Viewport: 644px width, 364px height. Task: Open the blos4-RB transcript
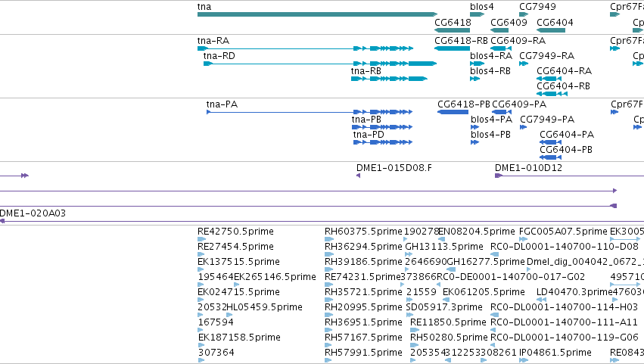click(490, 71)
